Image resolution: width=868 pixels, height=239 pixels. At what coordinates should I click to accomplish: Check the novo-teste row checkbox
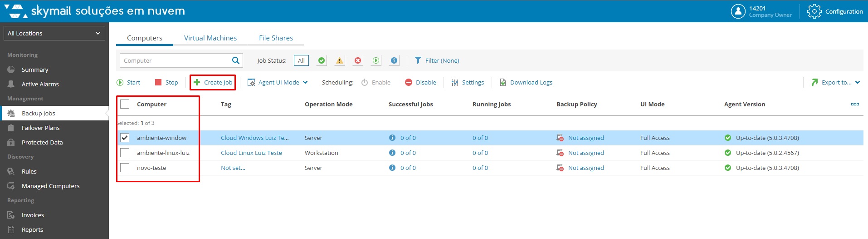click(125, 168)
